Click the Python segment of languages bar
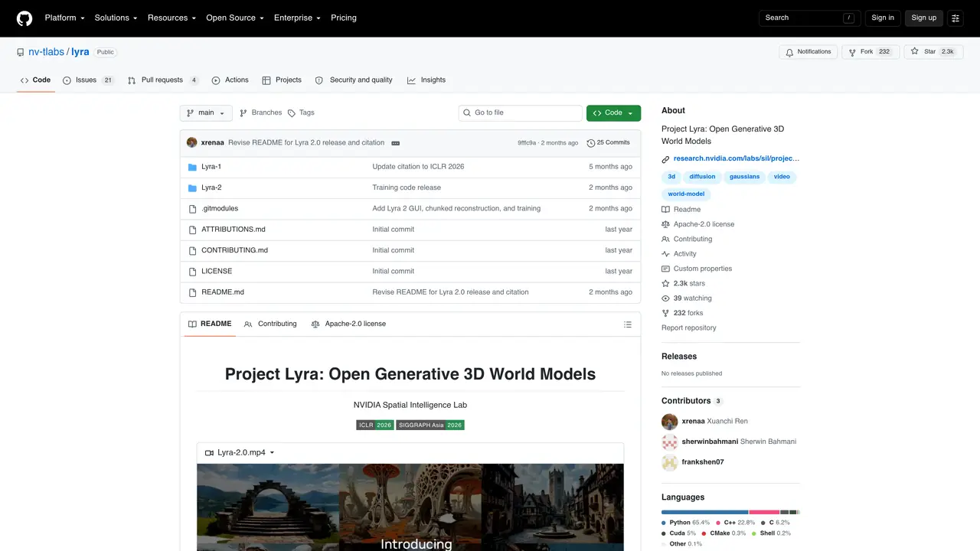 click(x=704, y=512)
